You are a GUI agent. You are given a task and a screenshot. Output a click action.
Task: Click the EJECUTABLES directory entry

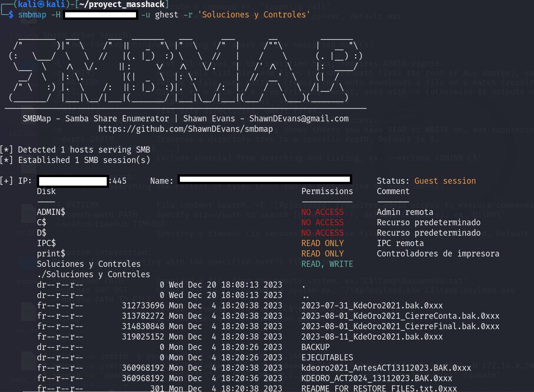coord(327,358)
